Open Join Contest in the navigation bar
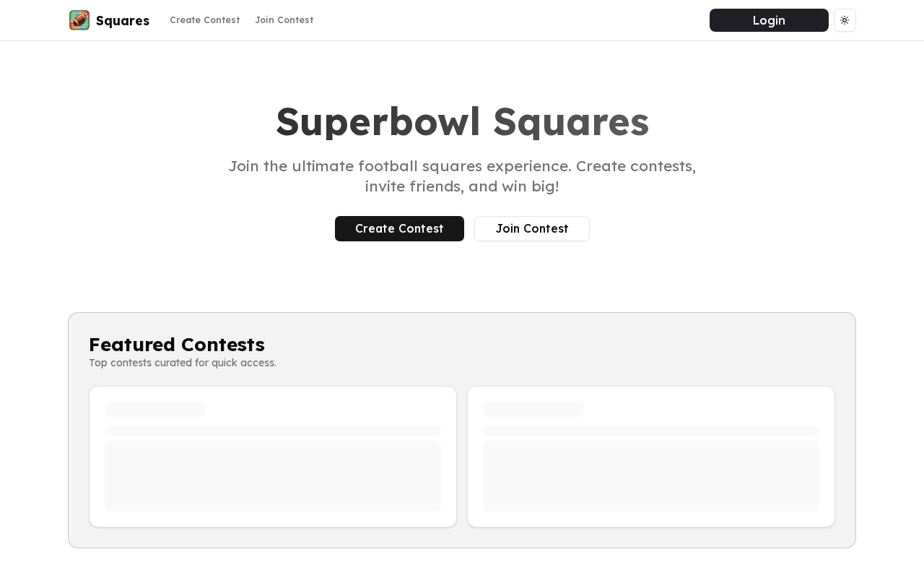Viewport: 924px width, 578px height. (x=284, y=20)
